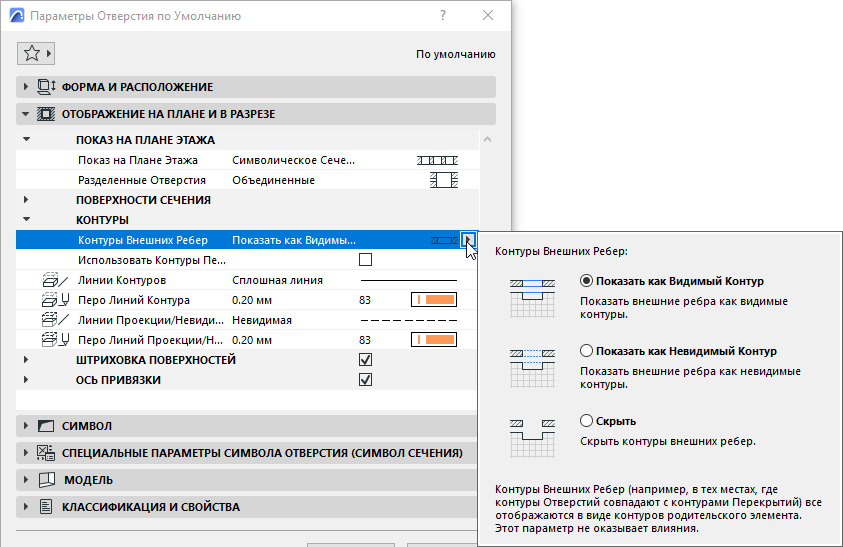Click the Контуры Внешних Ребер preview icon
The width and height of the screenshot is (843, 547).
coord(444,240)
